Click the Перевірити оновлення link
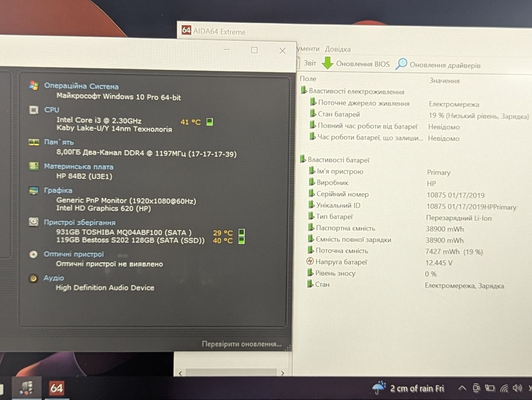Viewport: 532px width, 400px height. 241,344
